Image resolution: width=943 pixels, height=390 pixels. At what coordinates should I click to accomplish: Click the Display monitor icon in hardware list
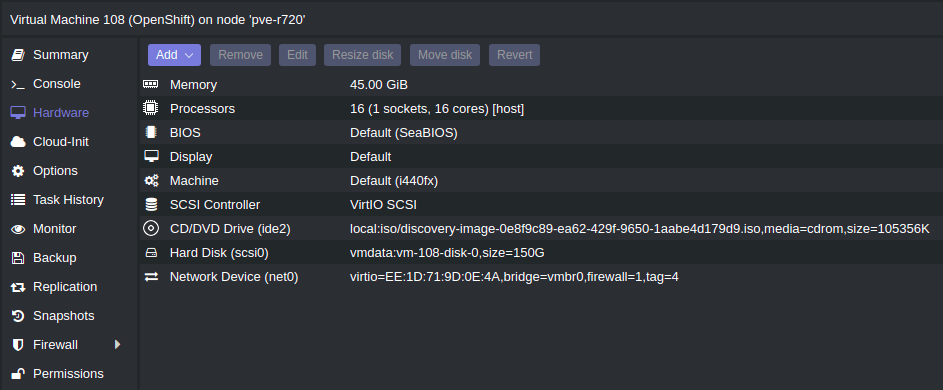coord(151,156)
